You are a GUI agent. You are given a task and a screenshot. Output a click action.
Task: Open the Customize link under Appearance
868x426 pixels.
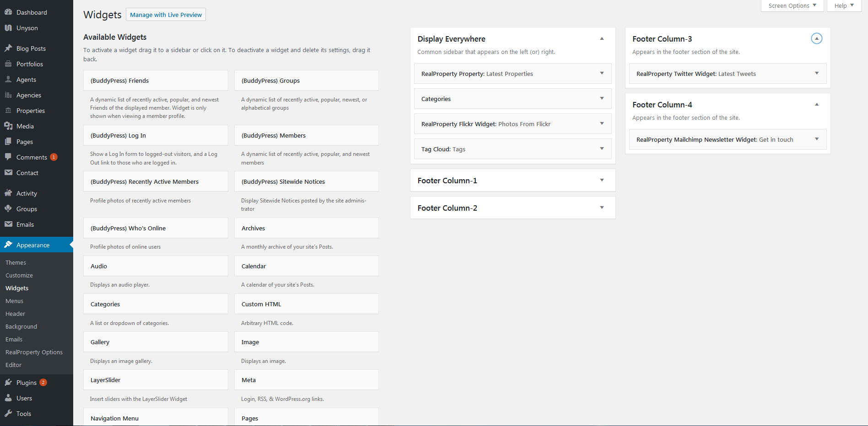coord(19,276)
